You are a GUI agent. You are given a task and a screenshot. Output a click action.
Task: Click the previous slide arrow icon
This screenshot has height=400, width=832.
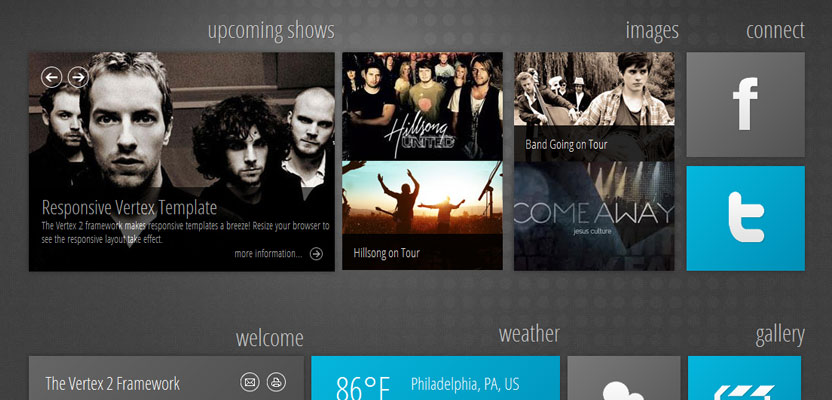(x=51, y=77)
